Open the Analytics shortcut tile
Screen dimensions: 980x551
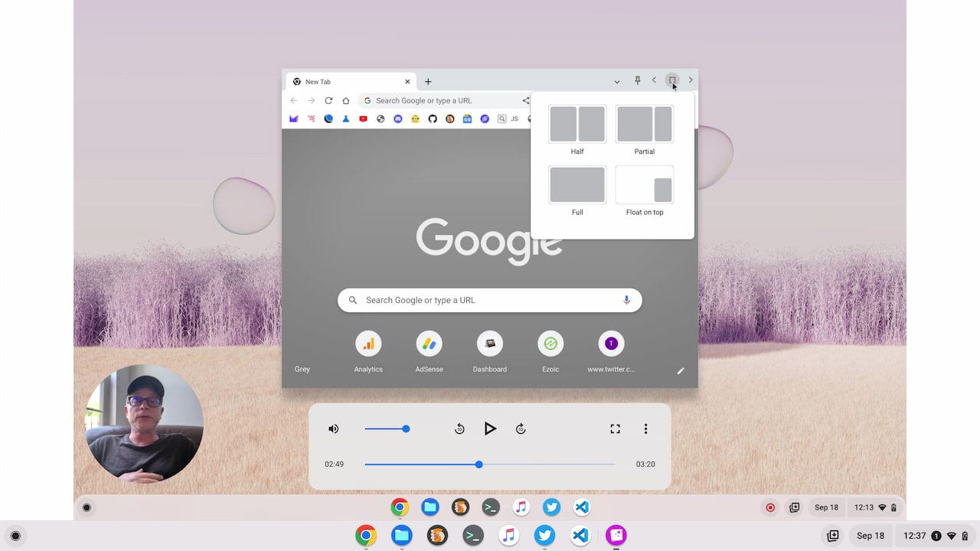(x=368, y=352)
